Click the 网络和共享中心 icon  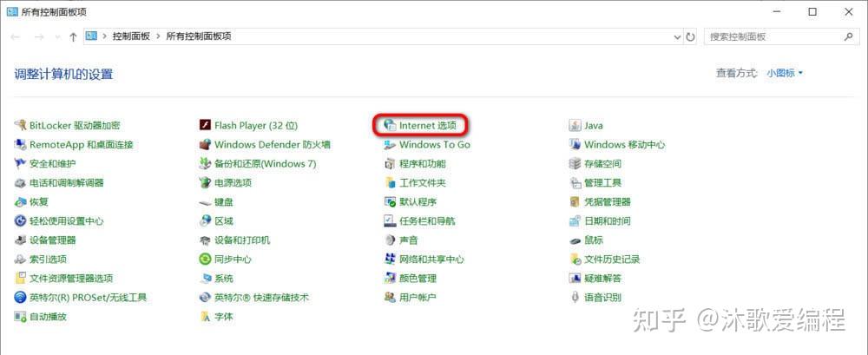click(x=390, y=260)
